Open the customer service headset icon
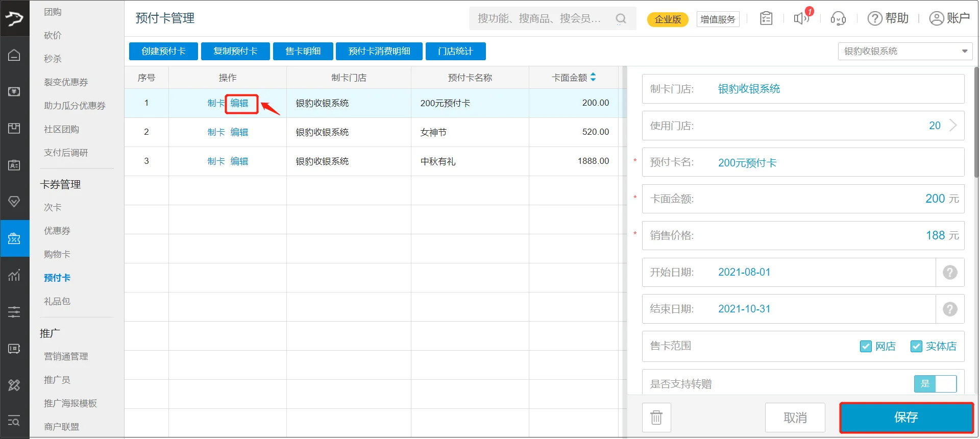Image resolution: width=980 pixels, height=439 pixels. point(838,19)
